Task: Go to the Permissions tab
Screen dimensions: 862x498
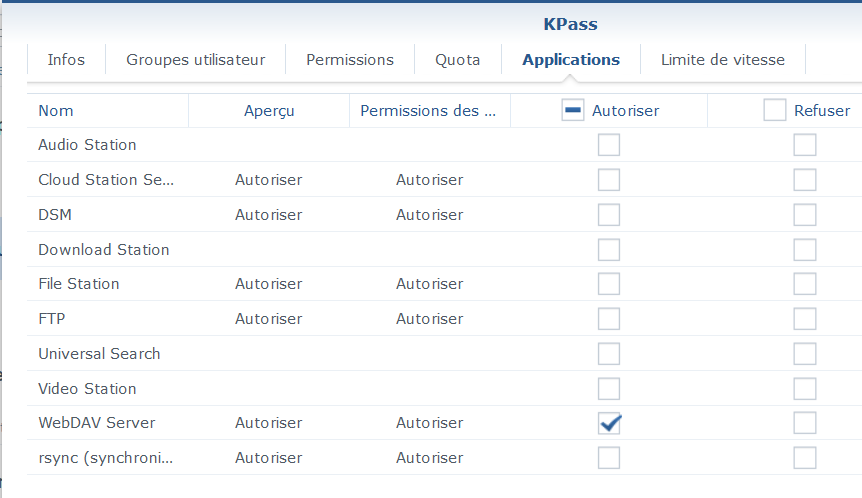Action: coord(350,60)
